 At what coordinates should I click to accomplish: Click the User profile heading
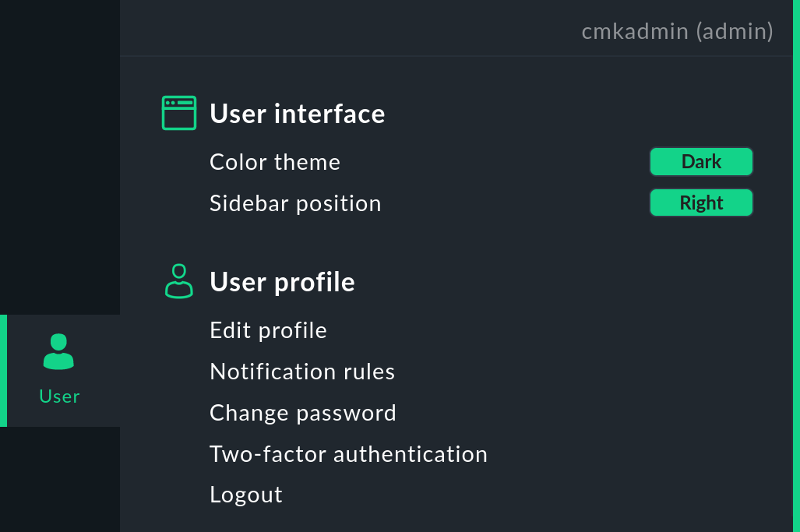pyautogui.click(x=282, y=282)
